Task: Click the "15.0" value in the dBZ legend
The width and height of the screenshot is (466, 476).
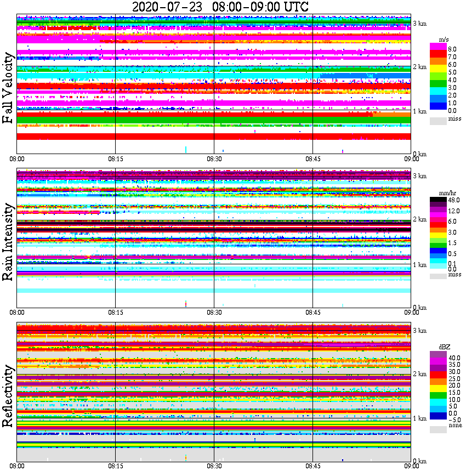Action: coord(454,393)
